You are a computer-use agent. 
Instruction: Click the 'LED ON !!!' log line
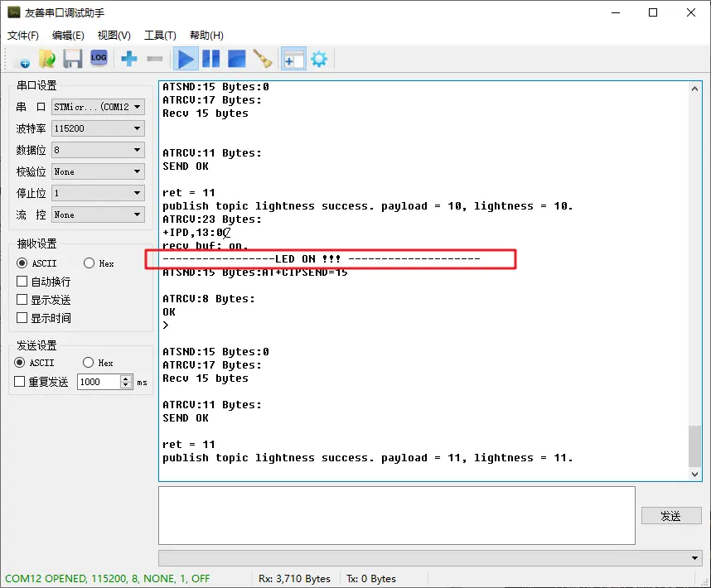coord(321,259)
